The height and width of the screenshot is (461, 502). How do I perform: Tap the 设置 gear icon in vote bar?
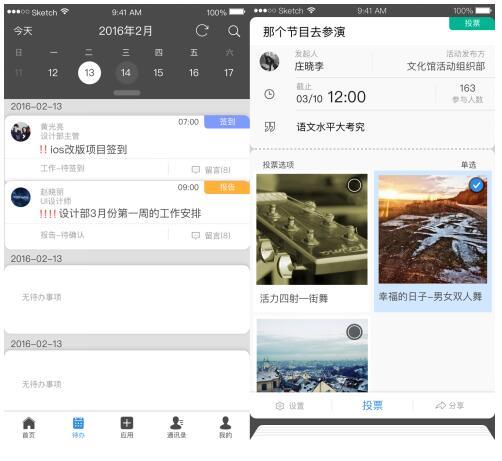(280, 406)
